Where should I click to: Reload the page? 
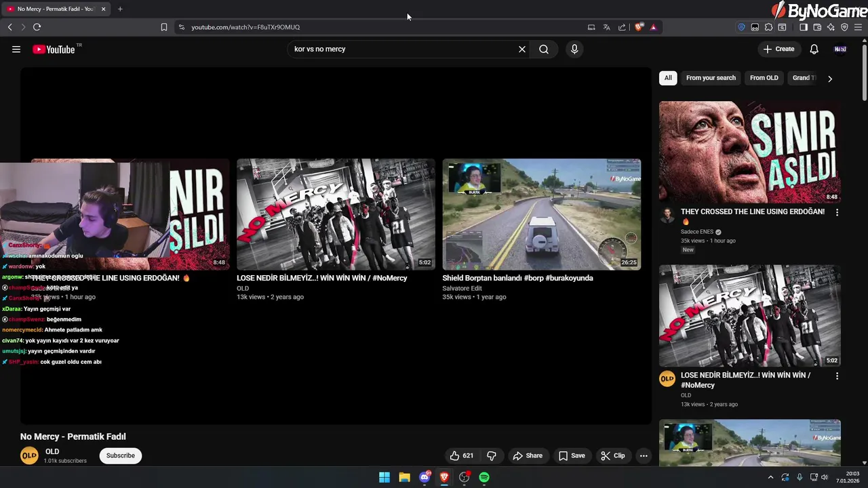pos(37,27)
